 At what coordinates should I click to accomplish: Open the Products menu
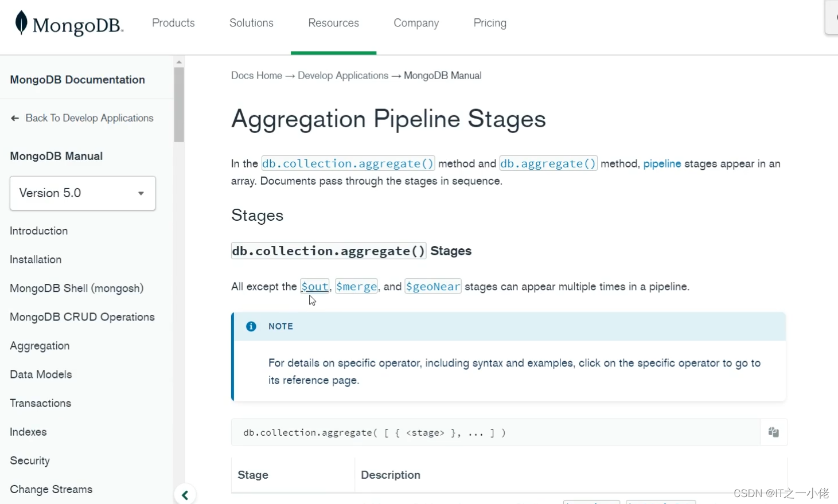(173, 23)
